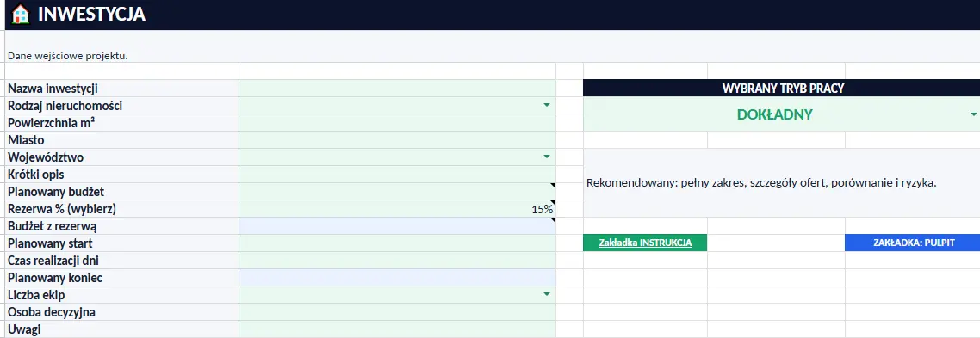Click the 'Czas realizacji dni' label
The height and width of the screenshot is (338, 980).
[53, 261]
